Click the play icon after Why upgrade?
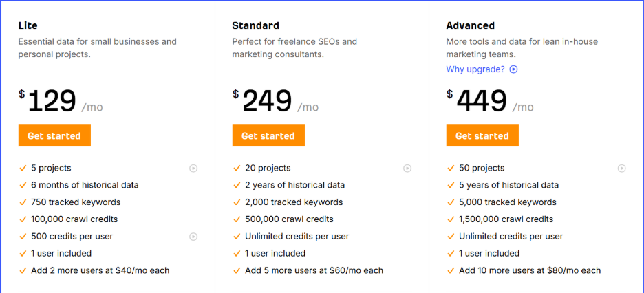 (513, 69)
